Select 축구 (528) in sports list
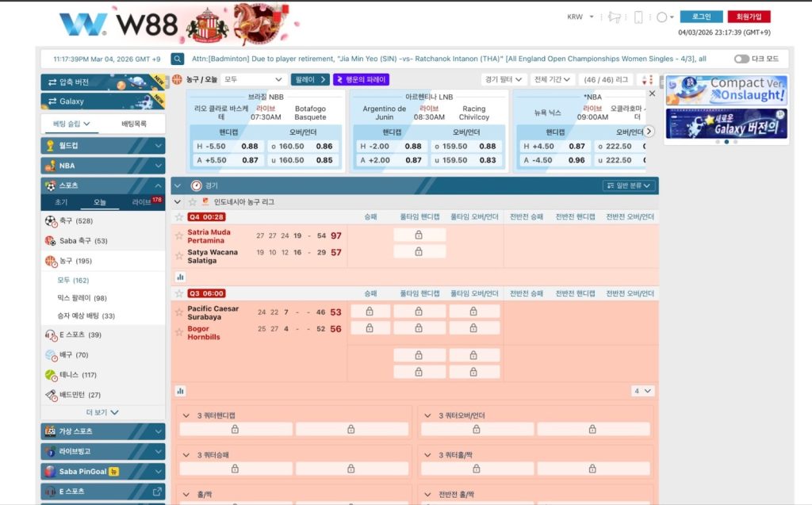Viewport: 812px width, 505px height. point(103,221)
